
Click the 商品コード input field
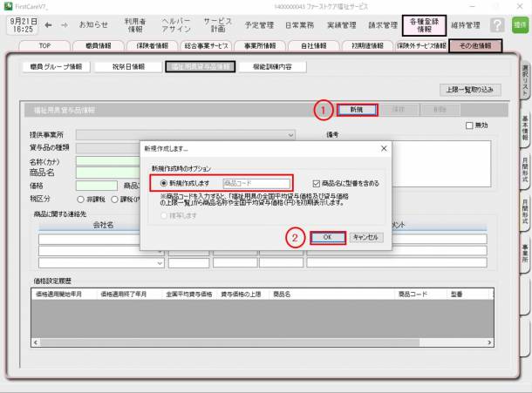tap(255, 184)
